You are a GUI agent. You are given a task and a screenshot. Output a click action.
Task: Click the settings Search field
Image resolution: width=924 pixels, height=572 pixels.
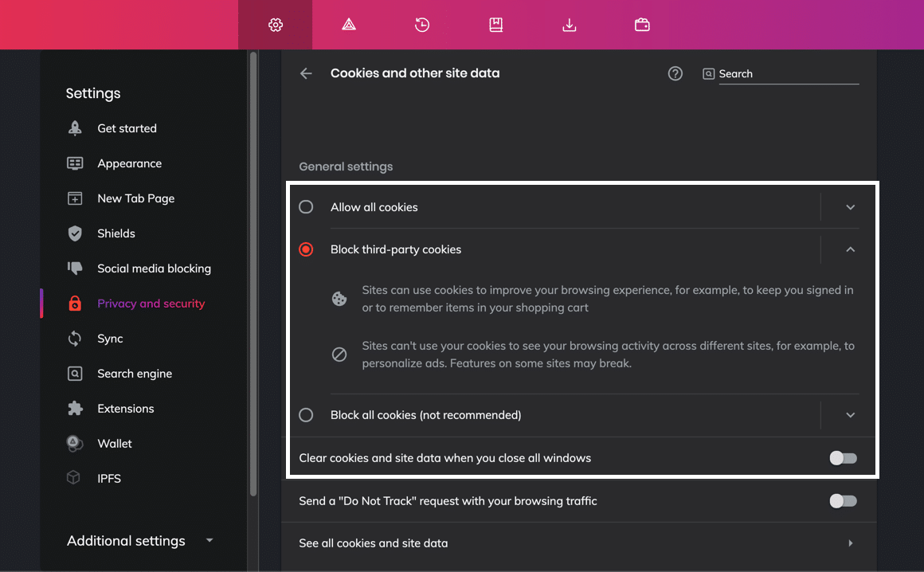[x=787, y=74]
